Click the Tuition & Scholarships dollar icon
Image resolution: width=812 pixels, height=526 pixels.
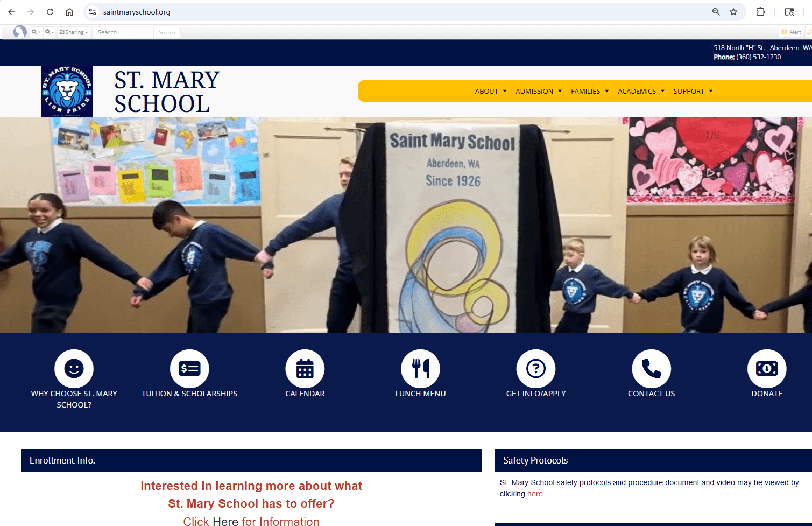click(189, 369)
